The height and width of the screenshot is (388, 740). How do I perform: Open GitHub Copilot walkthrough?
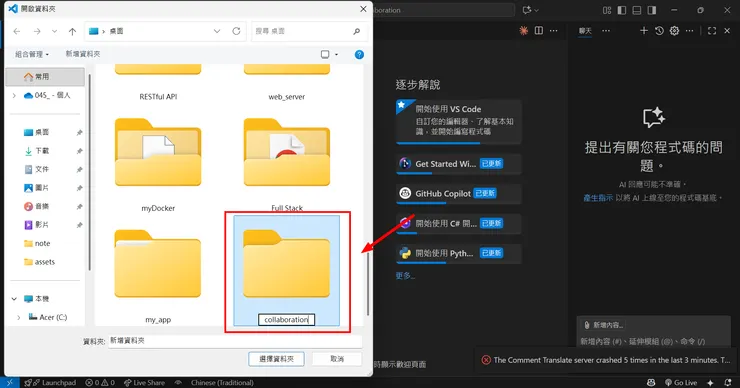pyautogui.click(x=459, y=194)
